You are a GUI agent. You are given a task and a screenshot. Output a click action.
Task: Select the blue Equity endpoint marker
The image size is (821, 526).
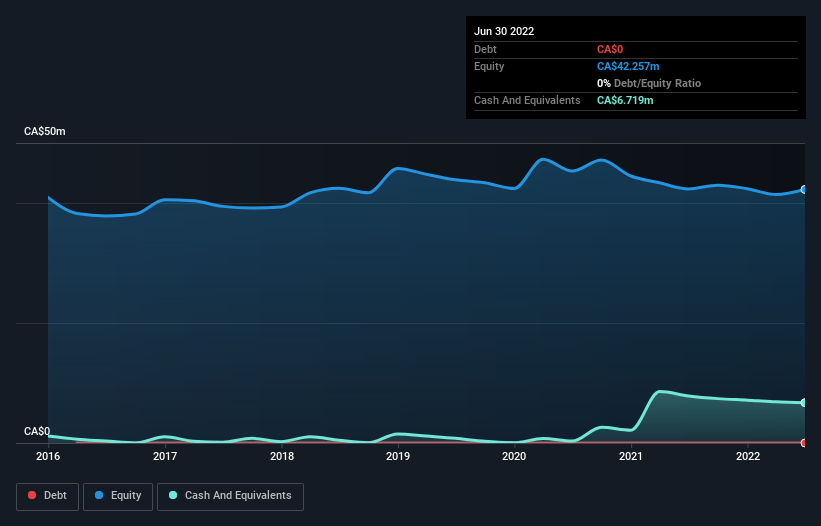(804, 189)
